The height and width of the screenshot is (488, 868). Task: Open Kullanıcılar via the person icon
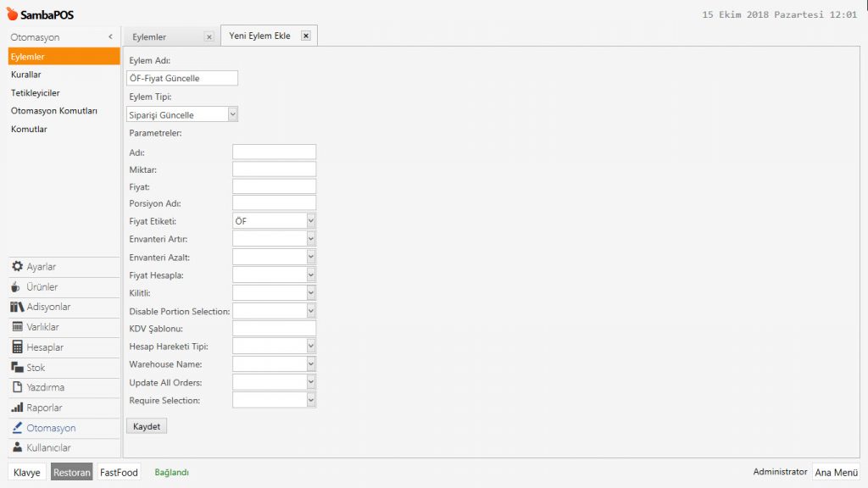(17, 447)
